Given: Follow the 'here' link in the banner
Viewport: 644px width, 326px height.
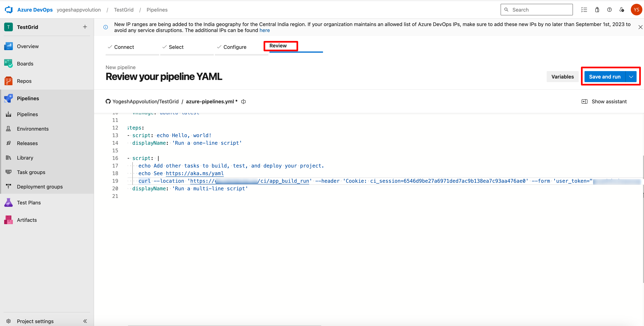Looking at the screenshot, I should point(265,30).
